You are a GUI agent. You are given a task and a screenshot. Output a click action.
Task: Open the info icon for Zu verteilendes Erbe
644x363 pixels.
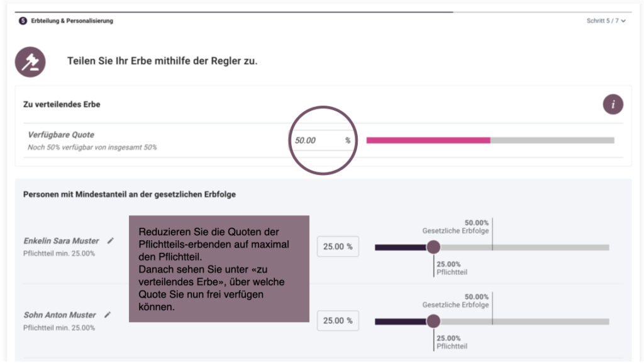point(613,104)
